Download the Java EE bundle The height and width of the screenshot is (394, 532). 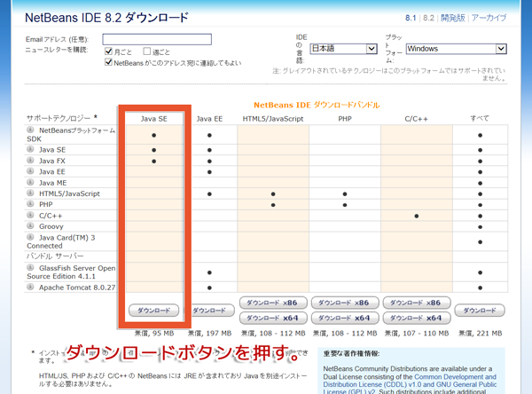tap(209, 311)
